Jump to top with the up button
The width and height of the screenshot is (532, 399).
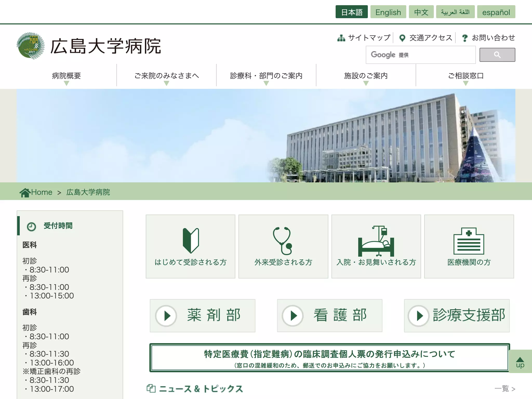pyautogui.click(x=520, y=362)
